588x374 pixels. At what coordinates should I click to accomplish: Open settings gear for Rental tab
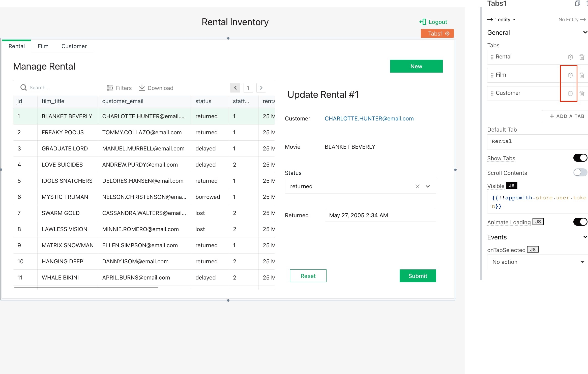click(x=570, y=57)
